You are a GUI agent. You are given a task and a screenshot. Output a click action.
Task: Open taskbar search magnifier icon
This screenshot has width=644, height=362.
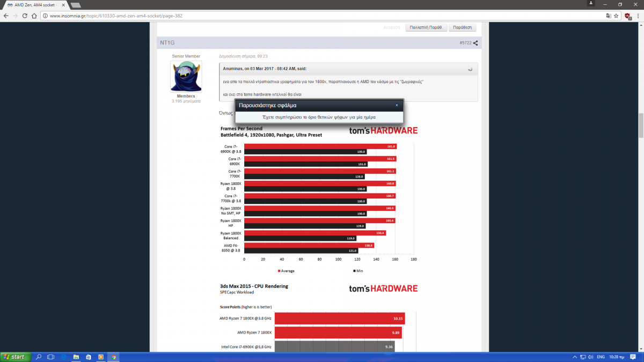(x=39, y=357)
